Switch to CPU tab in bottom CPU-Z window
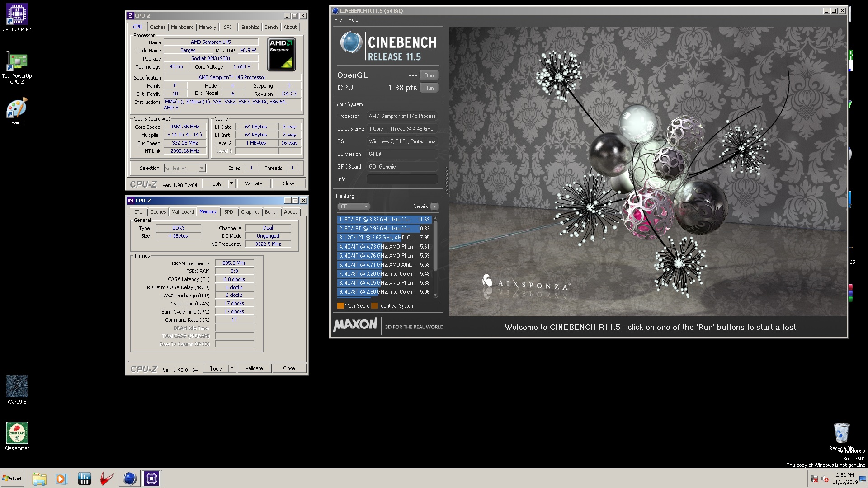 pos(138,212)
